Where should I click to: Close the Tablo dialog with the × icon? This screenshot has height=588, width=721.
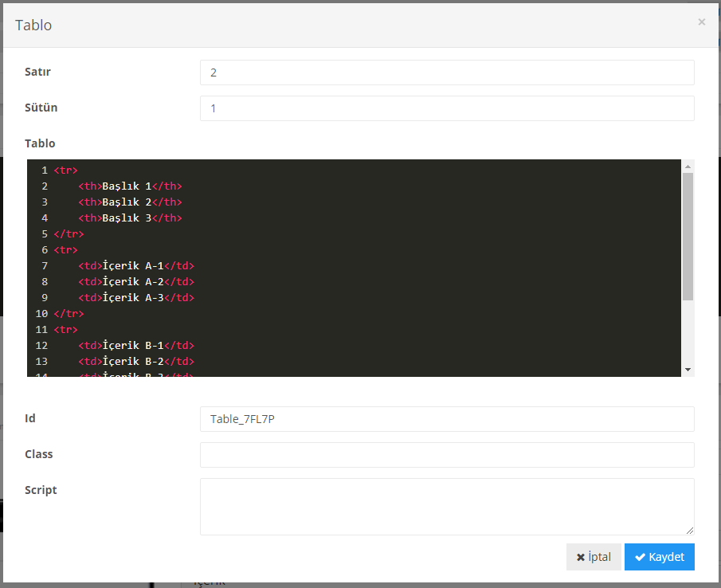[701, 22]
